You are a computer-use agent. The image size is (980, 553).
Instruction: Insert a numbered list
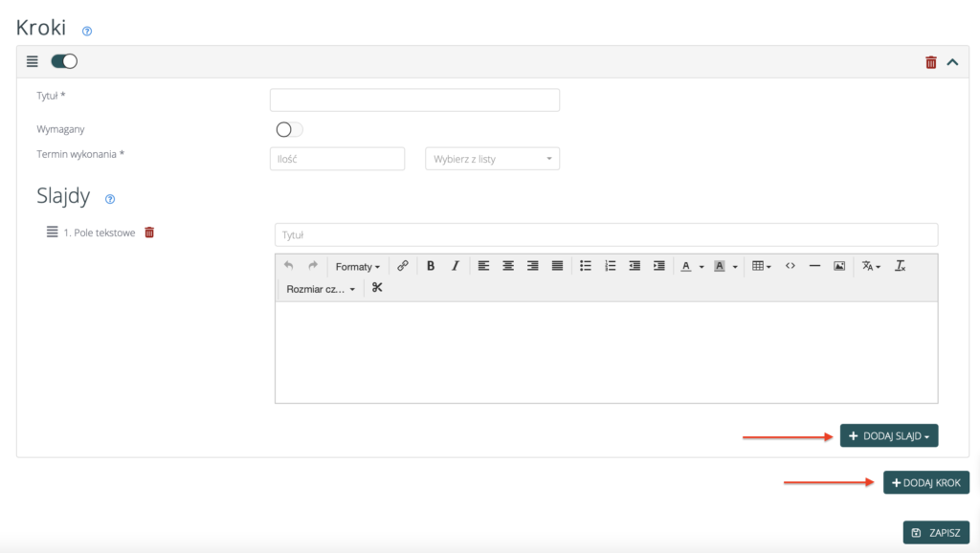tap(611, 266)
